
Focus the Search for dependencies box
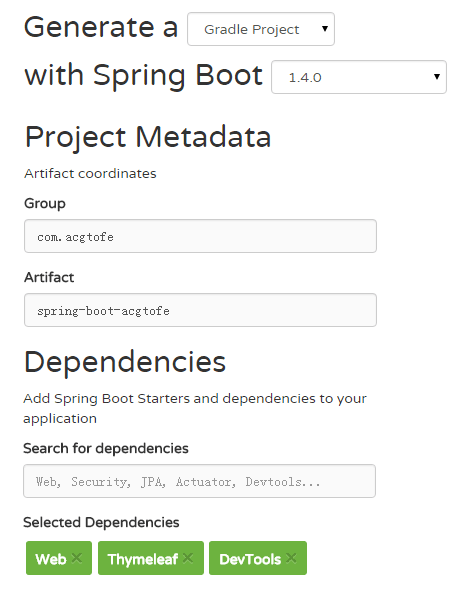199,481
